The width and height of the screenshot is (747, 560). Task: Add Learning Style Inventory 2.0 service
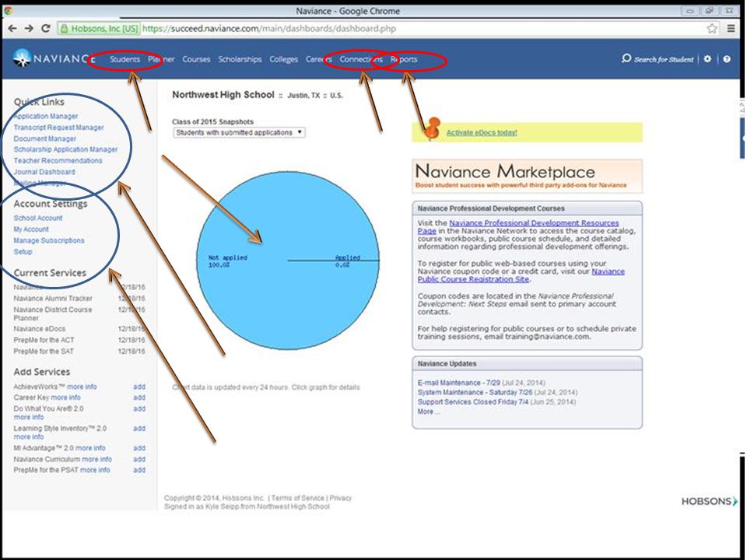(x=139, y=429)
